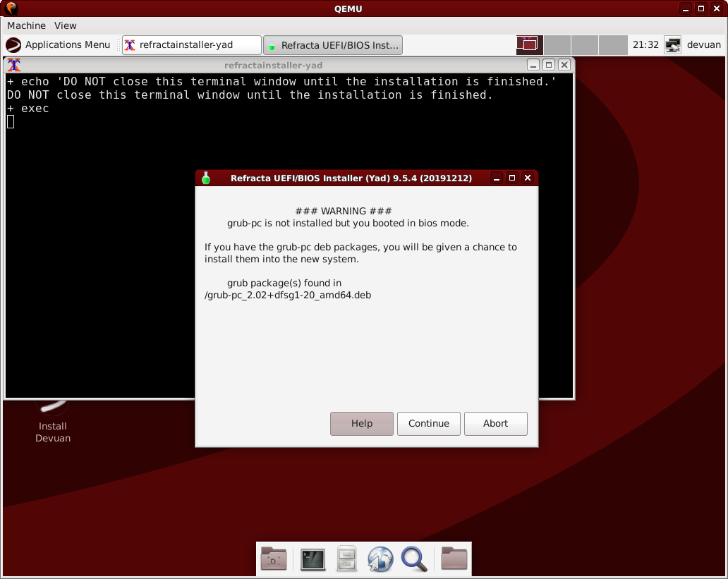Image resolution: width=728 pixels, height=579 pixels.
Task: Open the View menu
Action: pos(66,25)
